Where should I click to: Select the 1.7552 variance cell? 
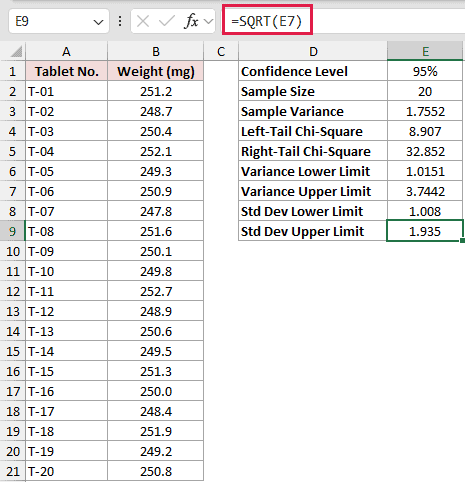425,111
